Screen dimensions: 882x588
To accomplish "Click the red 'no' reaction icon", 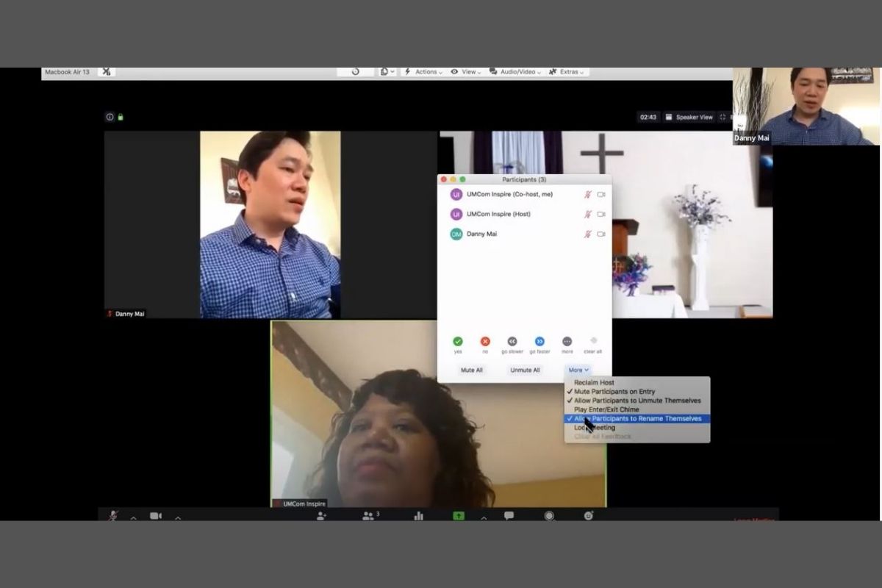I will pyautogui.click(x=485, y=342).
